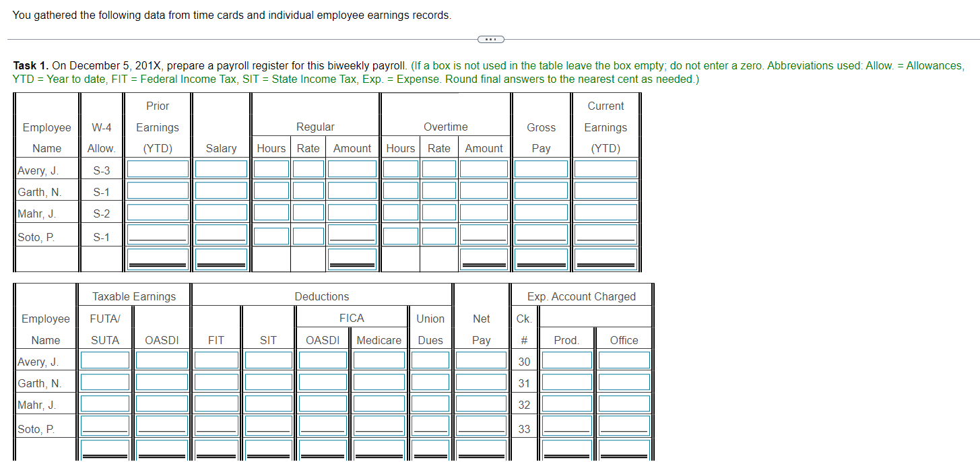Image resolution: width=980 pixels, height=462 pixels.
Task: Click Medicare deduction field for Garth, N.
Action: (x=379, y=381)
